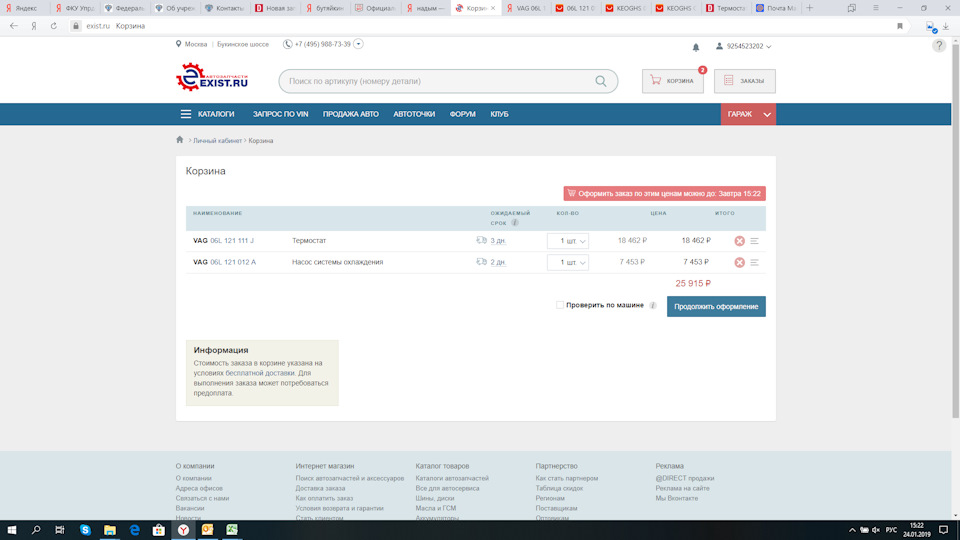The width and height of the screenshot is (960, 540).
Task: Open Microsoft Store from taskbar
Action: click(159, 530)
